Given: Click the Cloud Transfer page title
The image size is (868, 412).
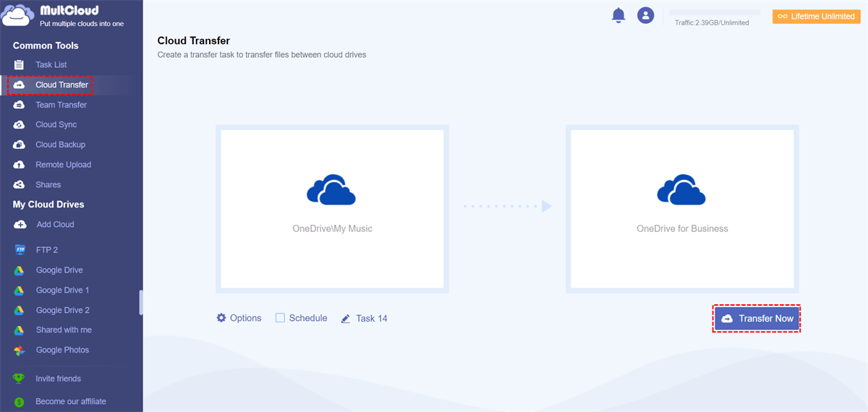Looking at the screenshot, I should (x=194, y=41).
